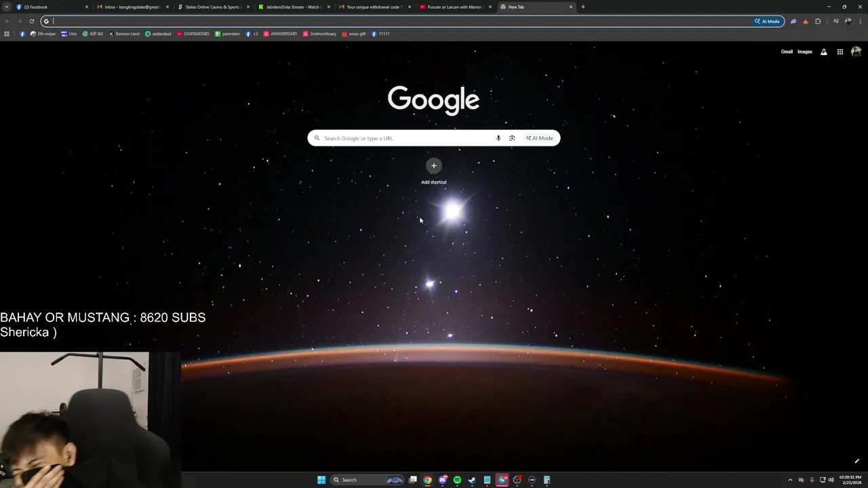Image resolution: width=868 pixels, height=488 pixels.
Task: Open the Phantom extension icon in toolbar
Action: tap(793, 21)
